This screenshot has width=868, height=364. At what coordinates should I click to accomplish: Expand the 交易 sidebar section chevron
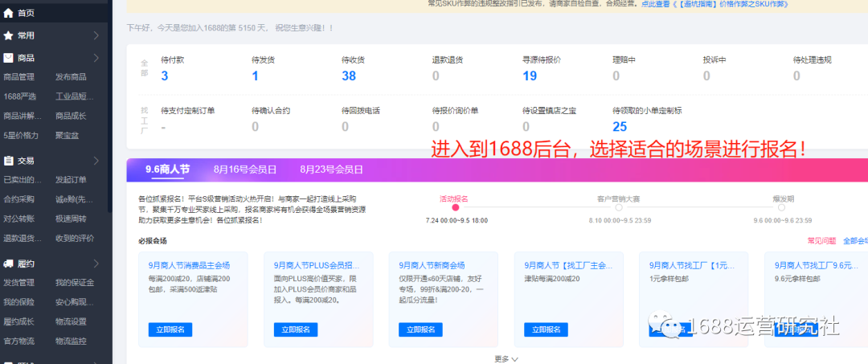point(96,161)
